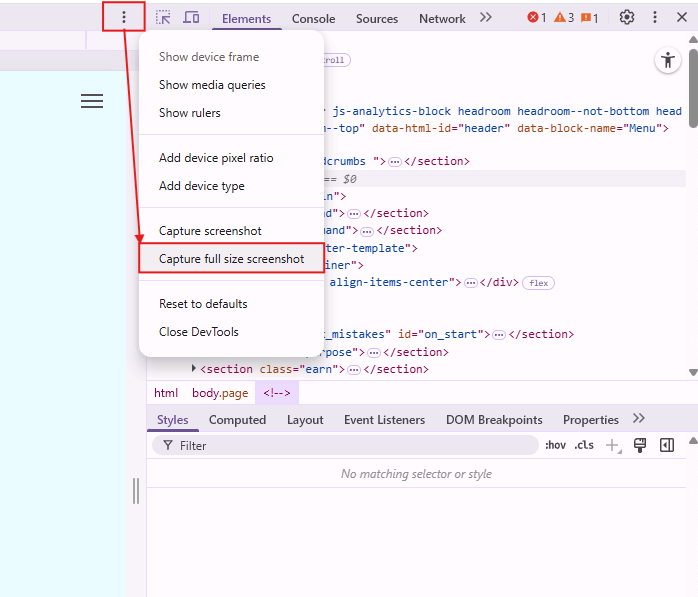
Task: Click the Styles Filter input field
Action: [x=350, y=445]
